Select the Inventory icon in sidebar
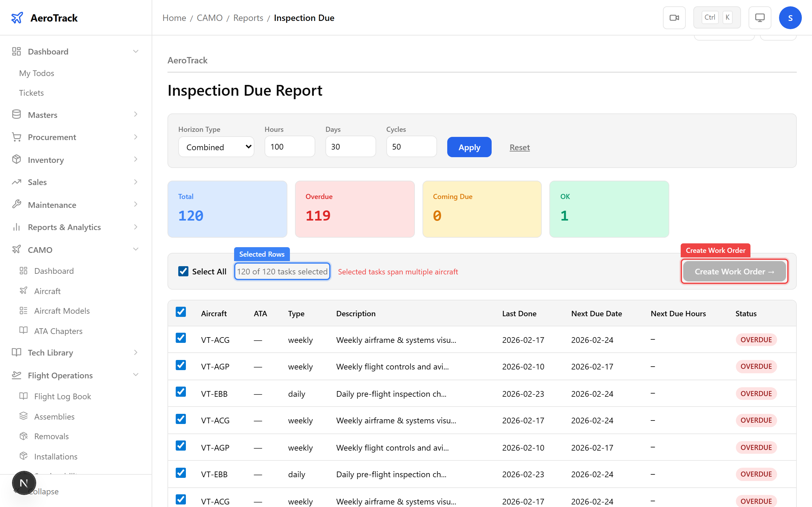The width and height of the screenshot is (812, 507). [16, 159]
